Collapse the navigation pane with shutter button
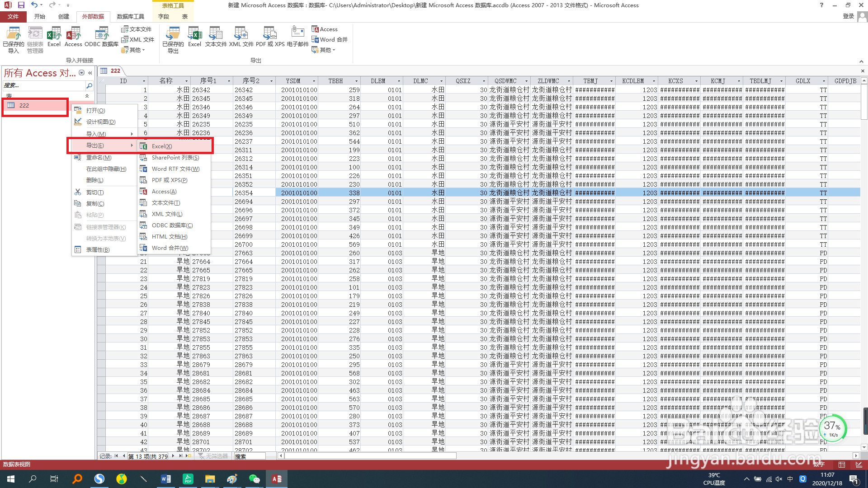 click(90, 73)
